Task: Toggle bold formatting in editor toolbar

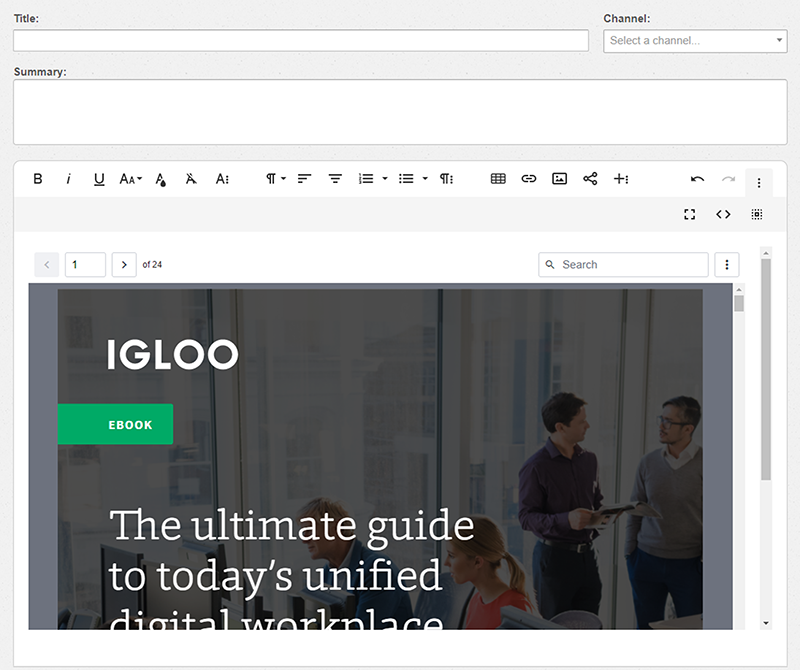Action: [38, 179]
